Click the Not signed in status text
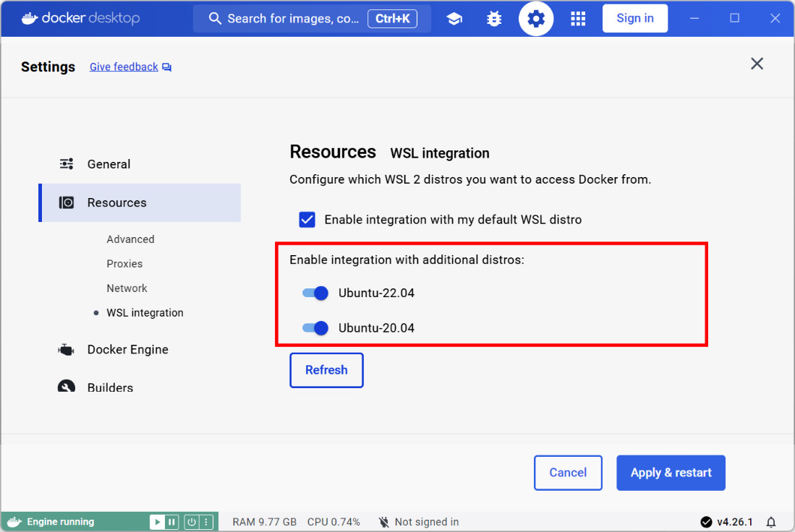 tap(427, 522)
